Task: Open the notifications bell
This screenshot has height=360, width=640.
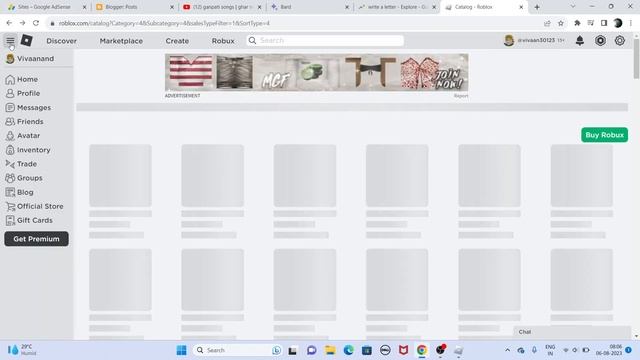Action: click(580, 40)
